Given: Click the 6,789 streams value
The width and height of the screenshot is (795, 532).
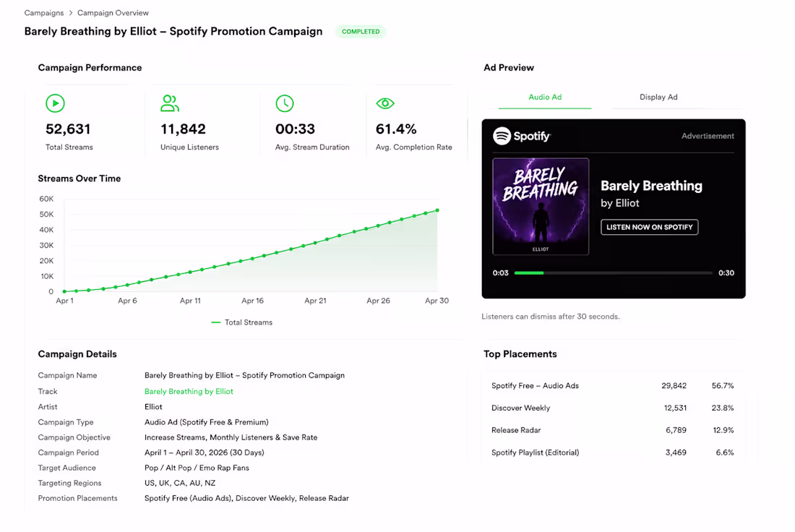Looking at the screenshot, I should (x=676, y=430).
